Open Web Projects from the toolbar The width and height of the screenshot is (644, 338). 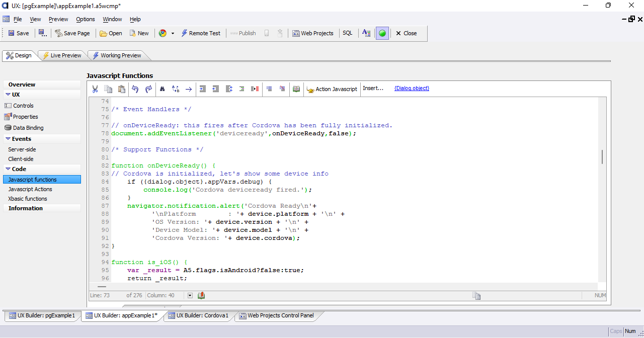[x=312, y=33]
